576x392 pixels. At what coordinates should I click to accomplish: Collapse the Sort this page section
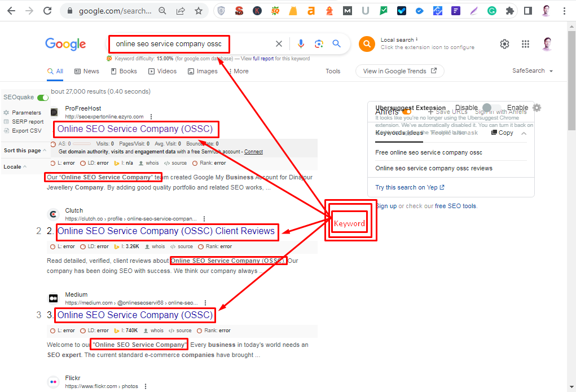point(25,150)
